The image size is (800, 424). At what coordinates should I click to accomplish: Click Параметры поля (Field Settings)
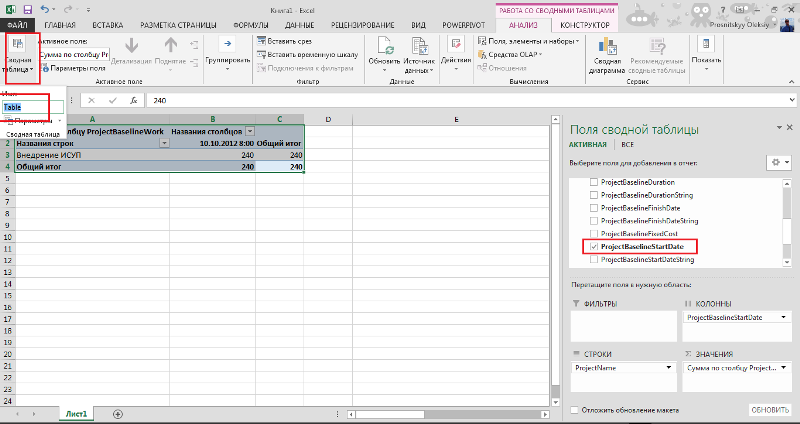click(x=73, y=68)
